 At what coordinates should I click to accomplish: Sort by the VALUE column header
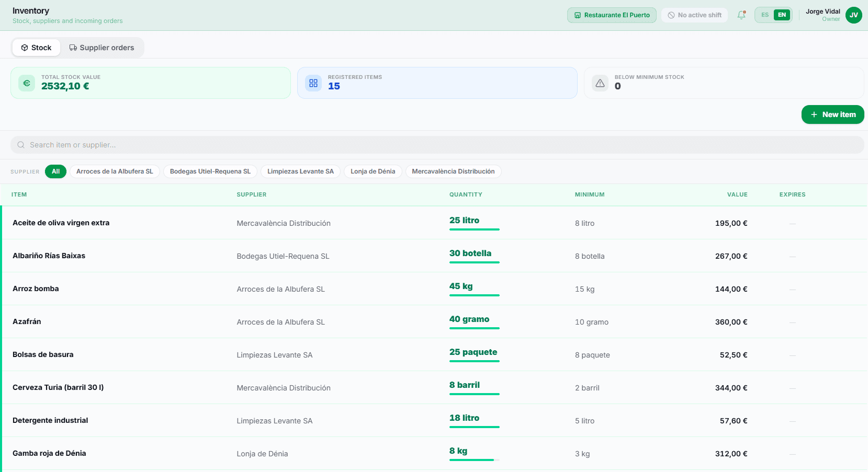pyautogui.click(x=737, y=194)
